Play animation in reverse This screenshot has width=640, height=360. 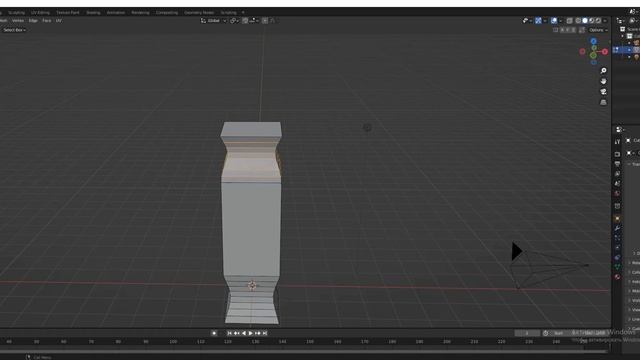coord(244,333)
